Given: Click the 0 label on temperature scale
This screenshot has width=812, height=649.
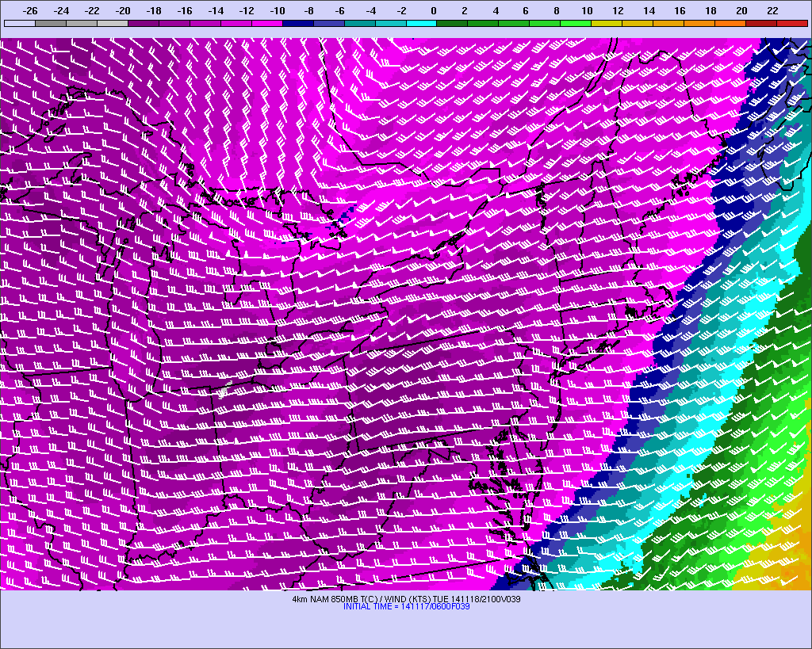Looking at the screenshot, I should [433, 11].
